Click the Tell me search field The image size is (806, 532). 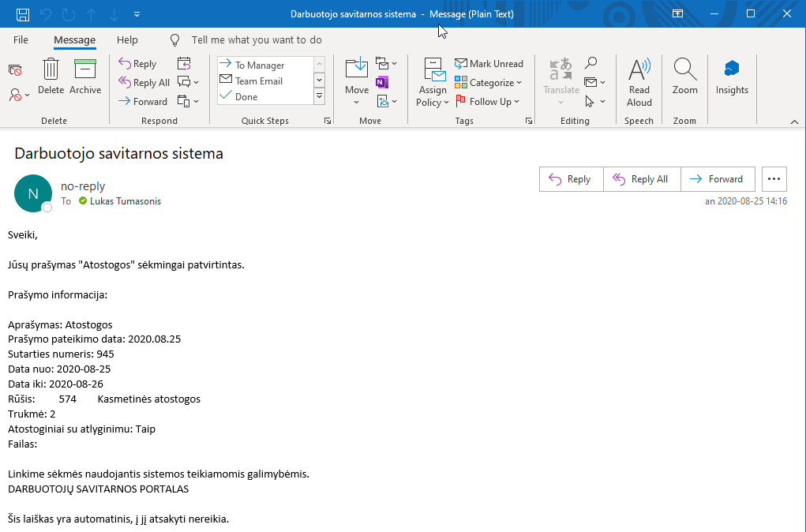pyautogui.click(x=257, y=39)
